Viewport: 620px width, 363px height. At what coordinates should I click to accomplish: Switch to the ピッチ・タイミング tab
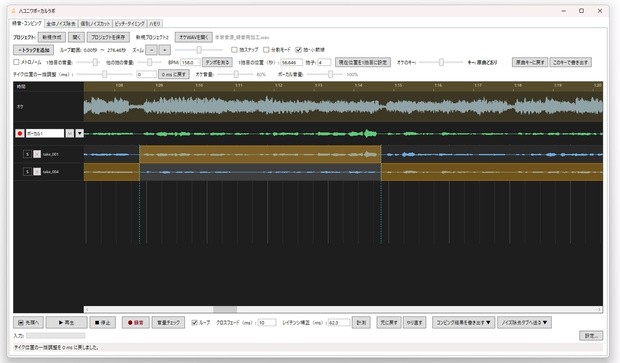pos(130,24)
